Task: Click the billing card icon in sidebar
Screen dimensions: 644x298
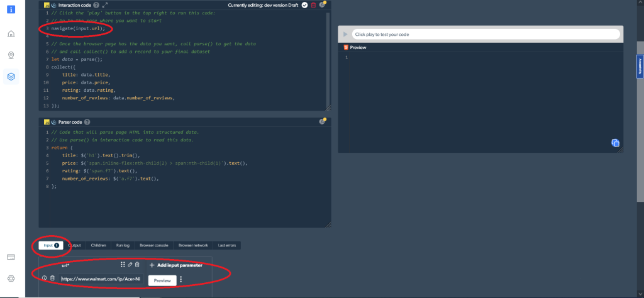Action: [x=11, y=257]
